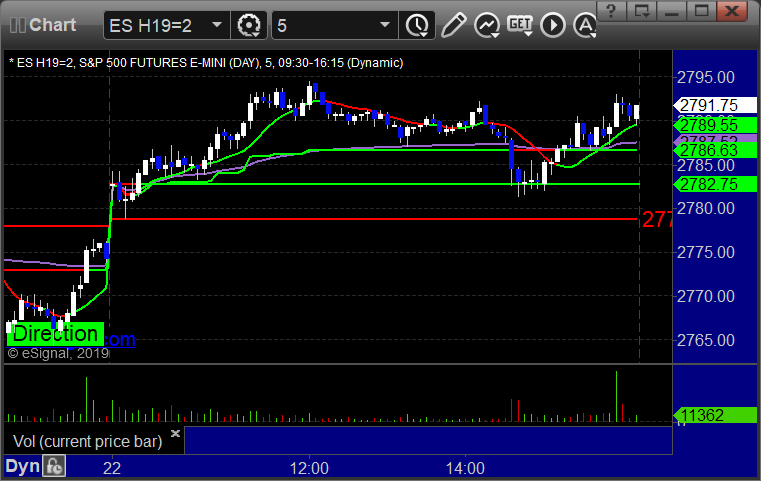Viewport: 761px width, 481px height.
Task: Open the time template clock menu
Action: click(x=417, y=25)
